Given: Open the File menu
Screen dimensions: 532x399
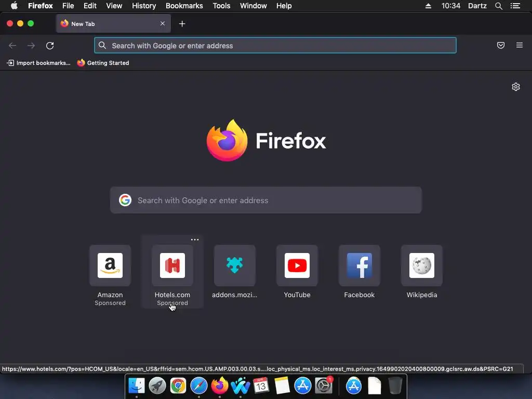Looking at the screenshot, I should pos(68,6).
